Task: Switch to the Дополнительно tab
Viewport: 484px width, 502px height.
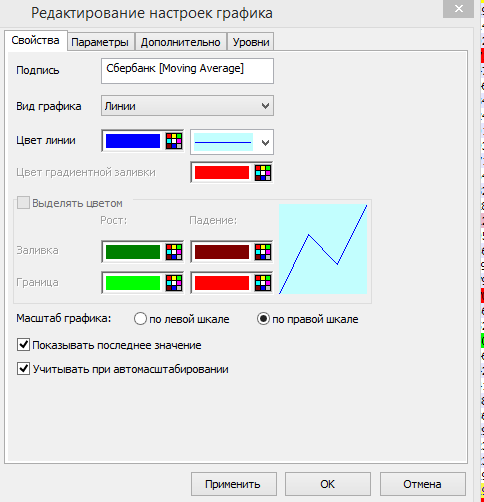Action: (180, 42)
